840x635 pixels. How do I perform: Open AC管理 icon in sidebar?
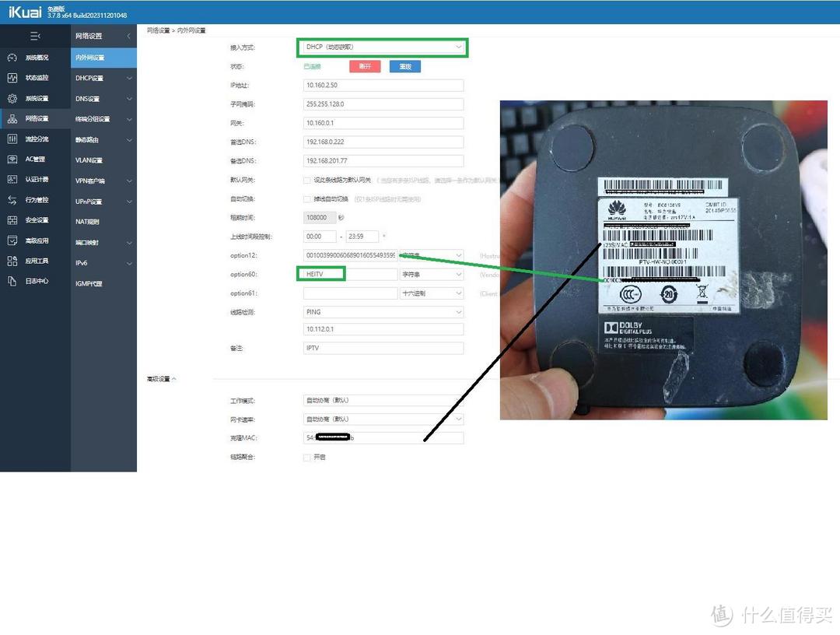12,160
